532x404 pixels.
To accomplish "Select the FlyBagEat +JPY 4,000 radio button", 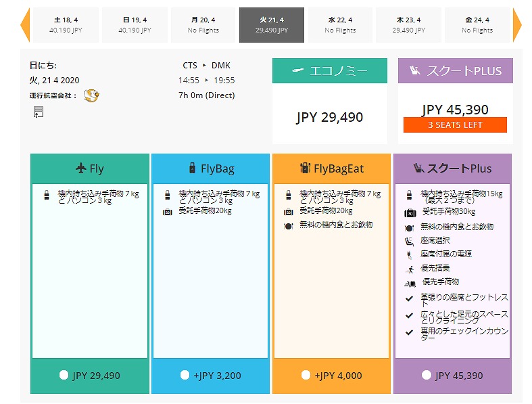I will point(306,375).
